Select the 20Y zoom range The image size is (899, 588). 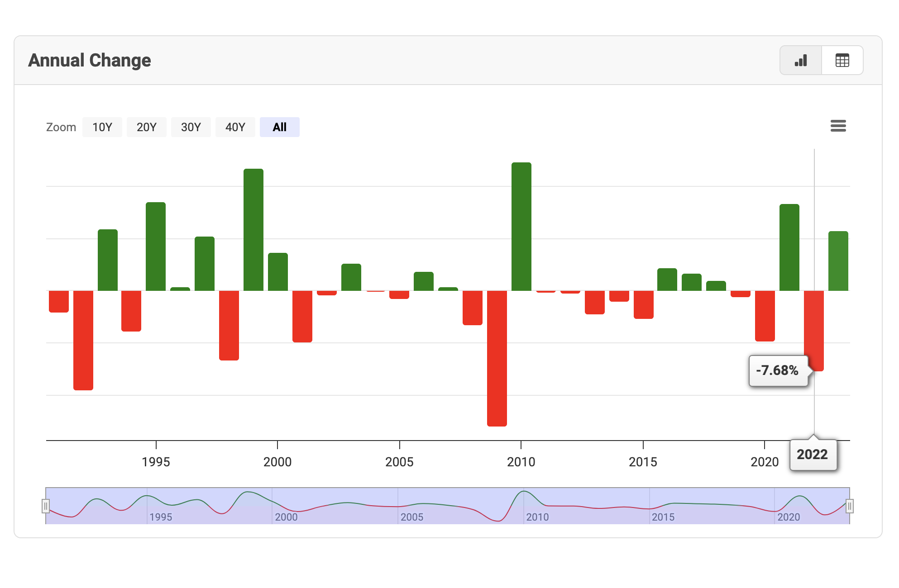147,127
